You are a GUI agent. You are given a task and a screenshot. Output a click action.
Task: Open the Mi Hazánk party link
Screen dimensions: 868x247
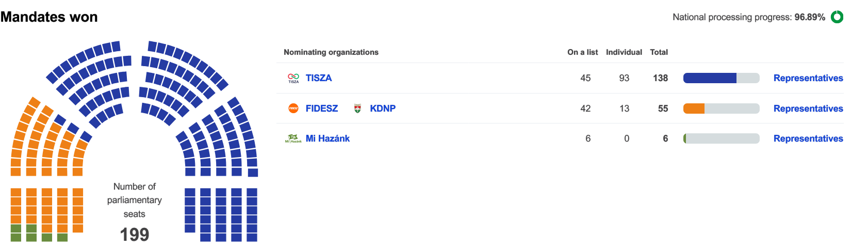pyautogui.click(x=327, y=138)
